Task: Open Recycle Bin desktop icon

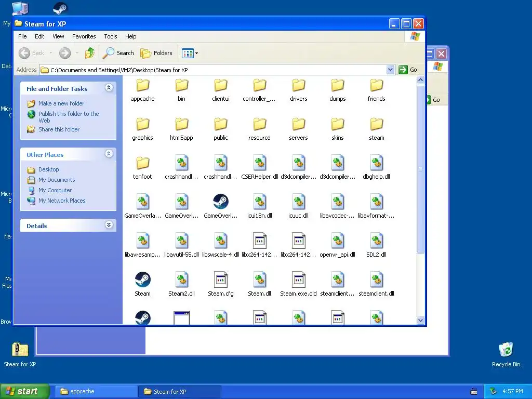Action: (506, 354)
